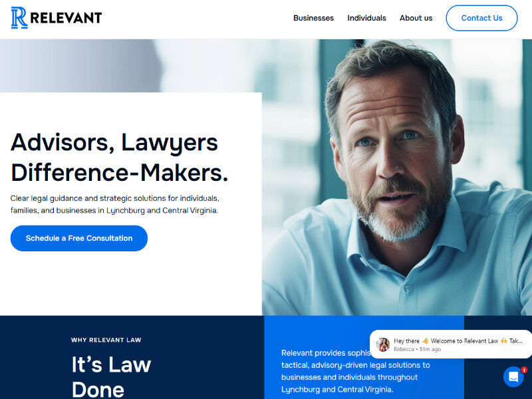Click the Contact Us button
Viewport: 532px width, 399px height.
(x=481, y=18)
